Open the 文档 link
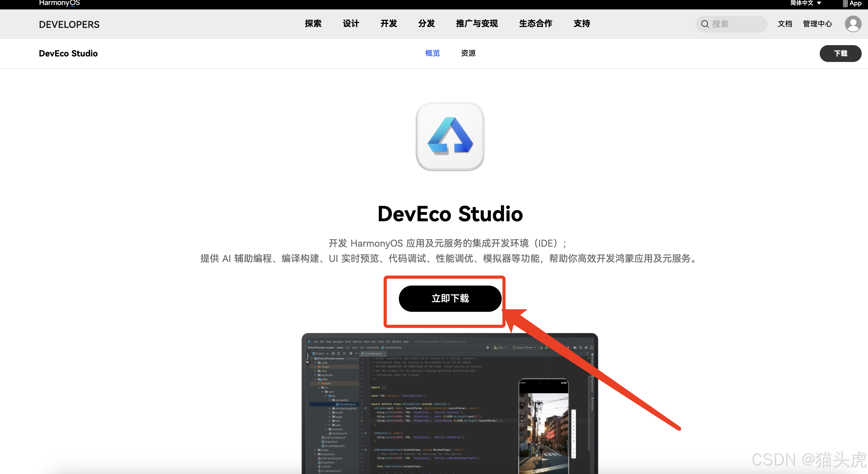The image size is (868, 474). tap(785, 24)
